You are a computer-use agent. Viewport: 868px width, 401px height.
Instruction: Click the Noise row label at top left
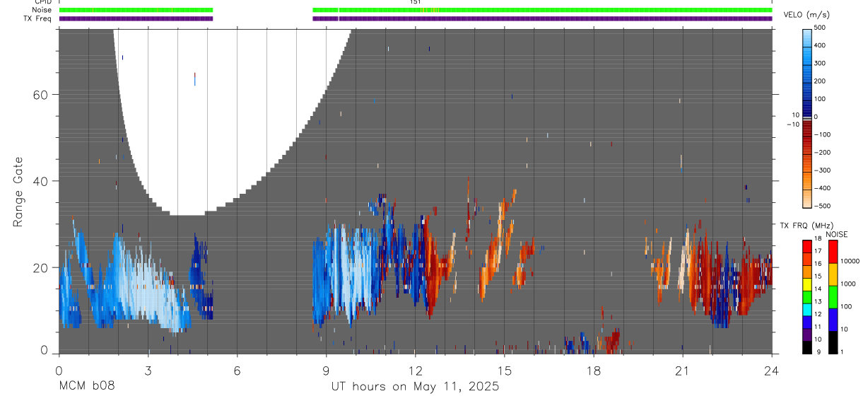point(42,10)
